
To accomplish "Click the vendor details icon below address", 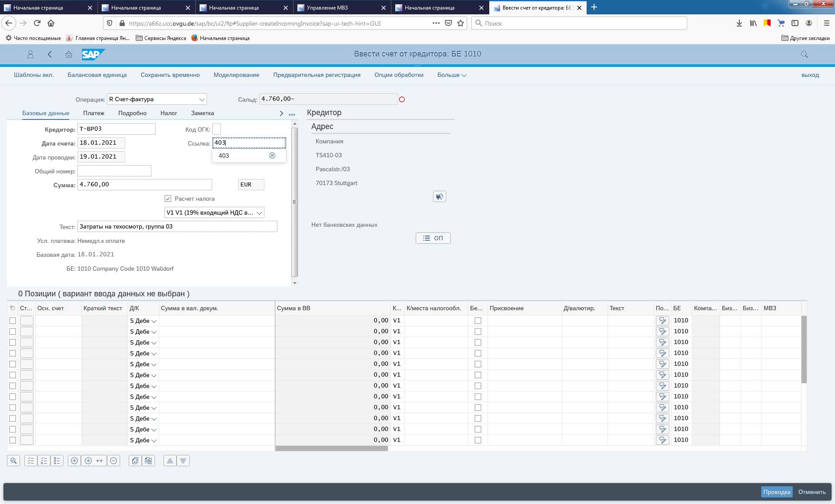I will (439, 196).
